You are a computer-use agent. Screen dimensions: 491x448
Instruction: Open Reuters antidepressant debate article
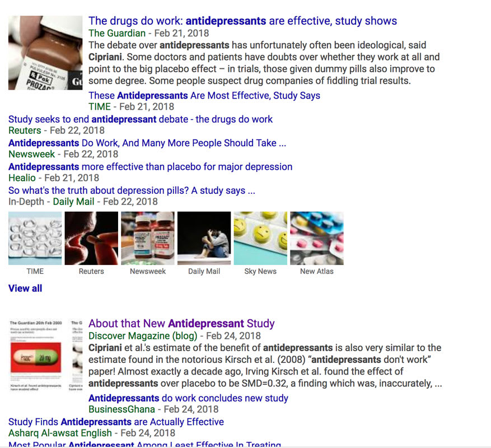click(x=141, y=119)
